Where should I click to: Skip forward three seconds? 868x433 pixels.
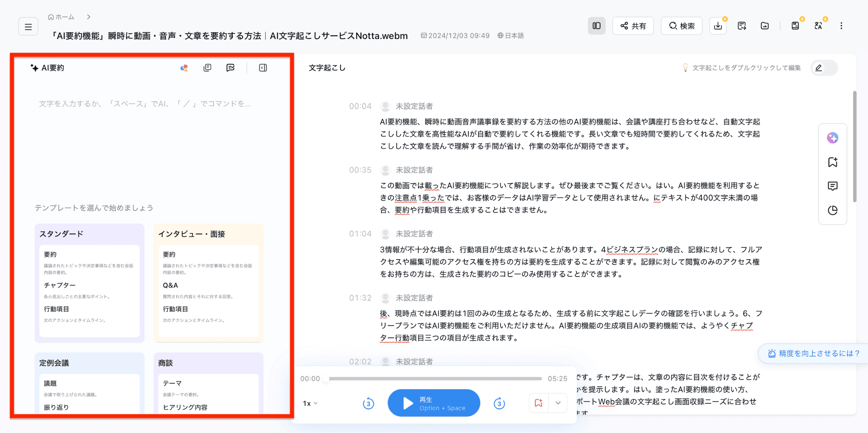click(x=499, y=403)
